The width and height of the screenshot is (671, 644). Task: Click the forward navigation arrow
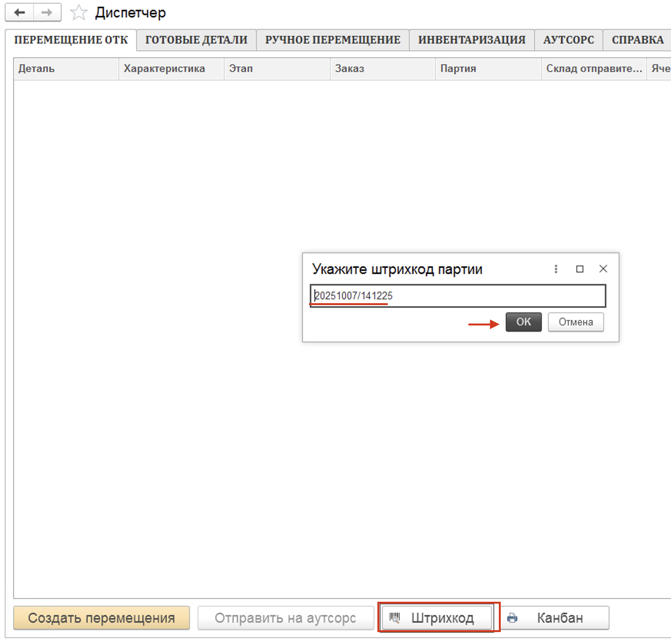point(47,13)
